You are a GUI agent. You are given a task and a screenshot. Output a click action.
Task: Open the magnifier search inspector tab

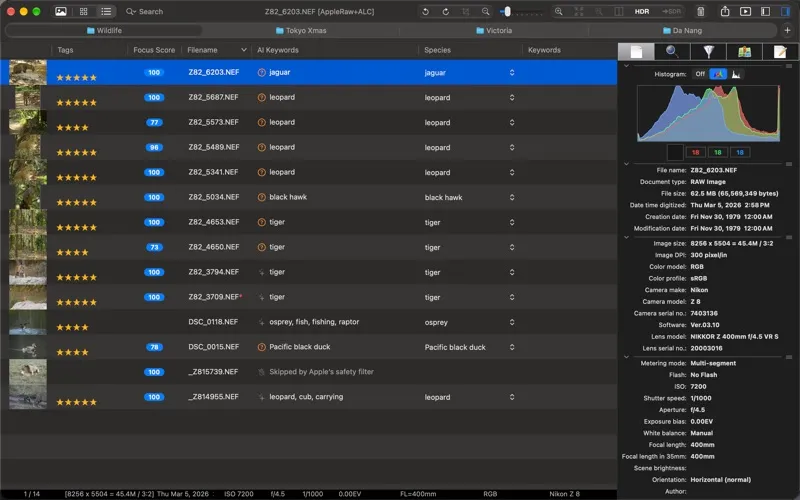pos(672,52)
